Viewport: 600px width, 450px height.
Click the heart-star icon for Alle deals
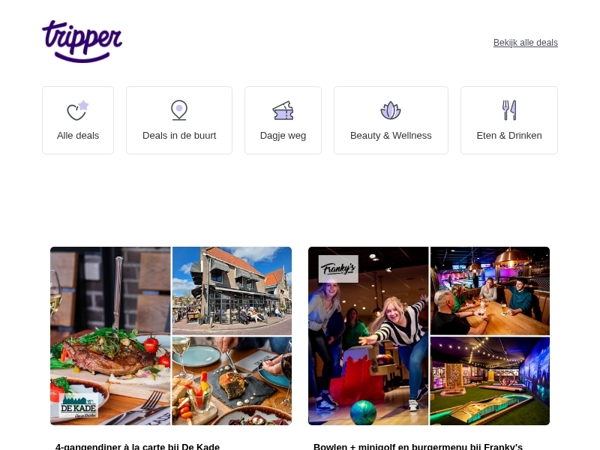coord(78,110)
